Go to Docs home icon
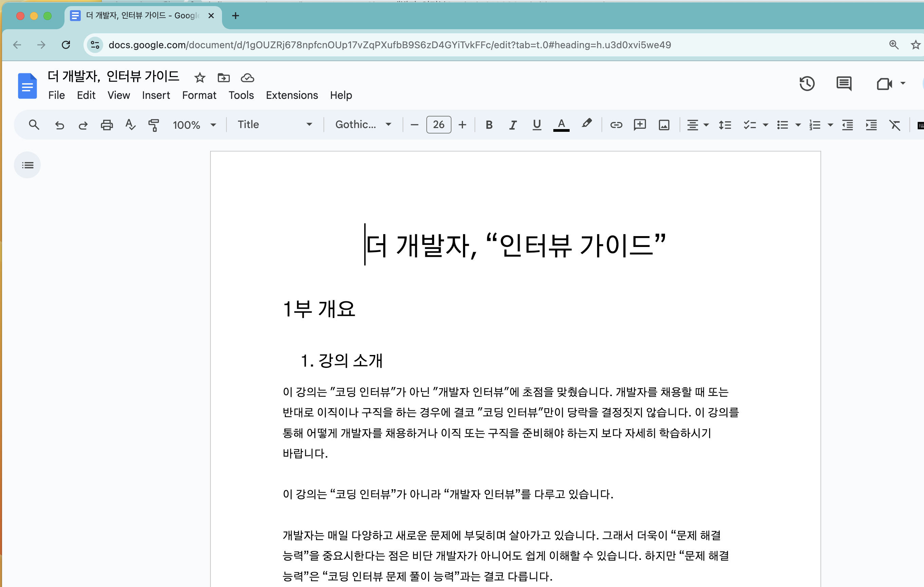The height and width of the screenshot is (587, 924). tap(27, 86)
